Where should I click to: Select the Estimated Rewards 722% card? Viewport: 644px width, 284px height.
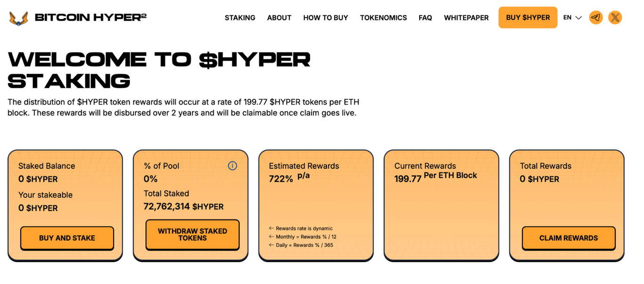pyautogui.click(x=316, y=205)
